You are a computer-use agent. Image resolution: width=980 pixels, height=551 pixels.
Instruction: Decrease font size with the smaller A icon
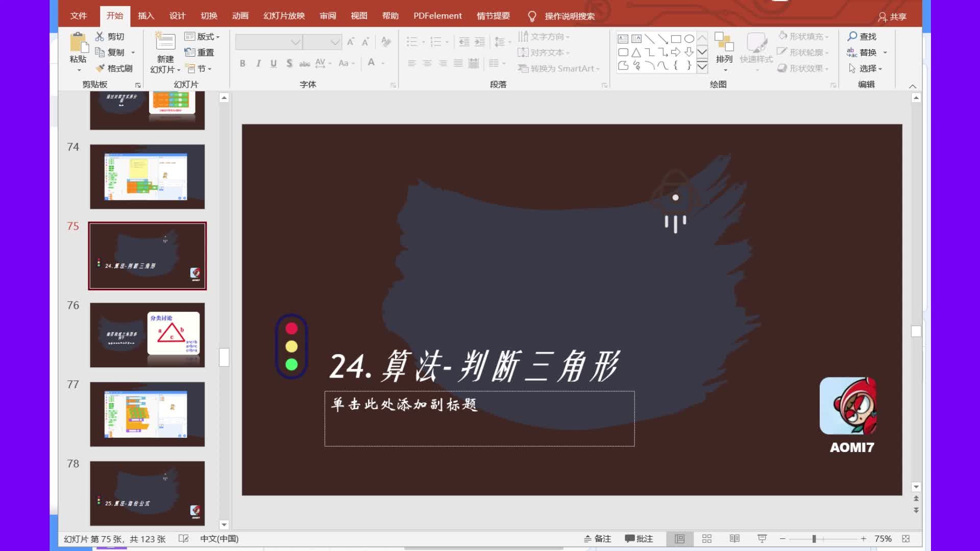[x=365, y=42]
